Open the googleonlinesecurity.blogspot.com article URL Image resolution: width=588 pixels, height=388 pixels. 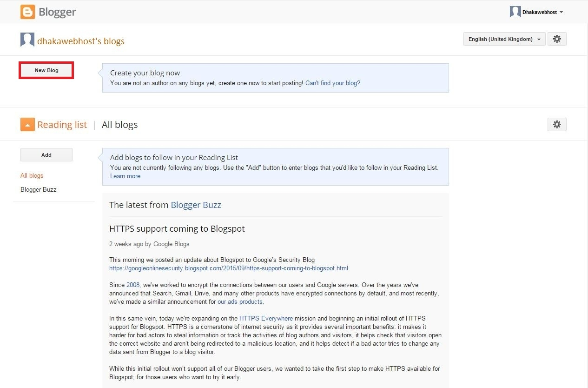coord(229,268)
